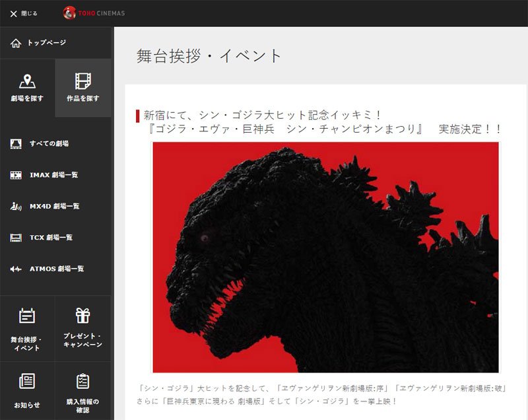Viewport: 528px width, 420px height.
Task: Select the トップページ menu text
Action: point(47,43)
